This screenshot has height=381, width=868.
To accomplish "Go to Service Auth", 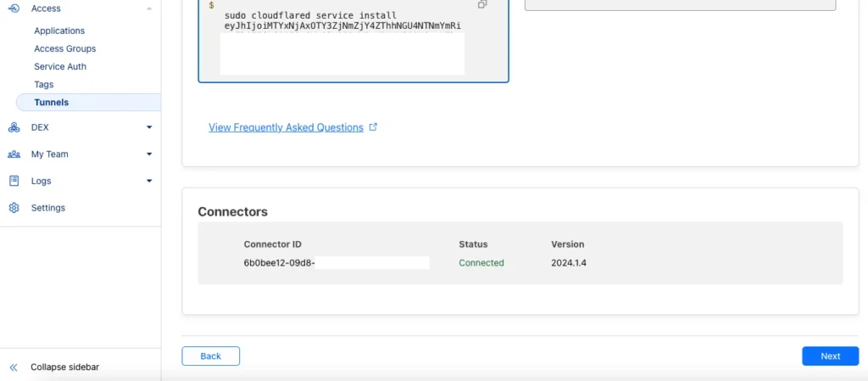I will 60,66.
